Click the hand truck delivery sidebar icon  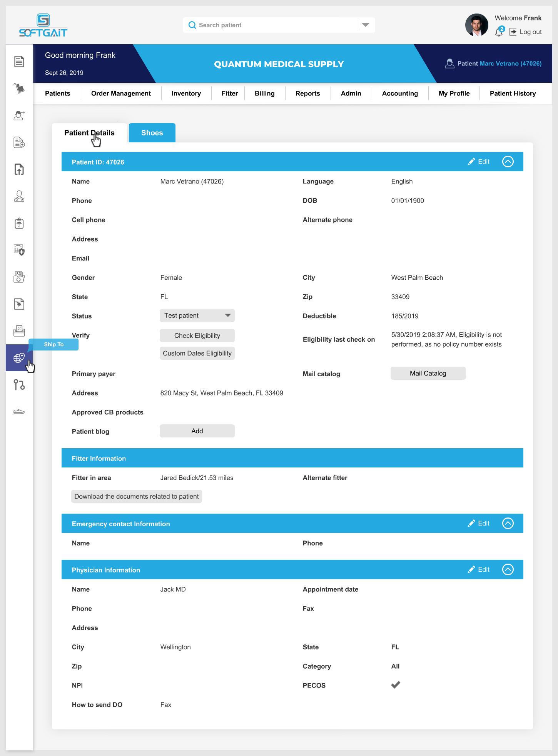coord(19,88)
